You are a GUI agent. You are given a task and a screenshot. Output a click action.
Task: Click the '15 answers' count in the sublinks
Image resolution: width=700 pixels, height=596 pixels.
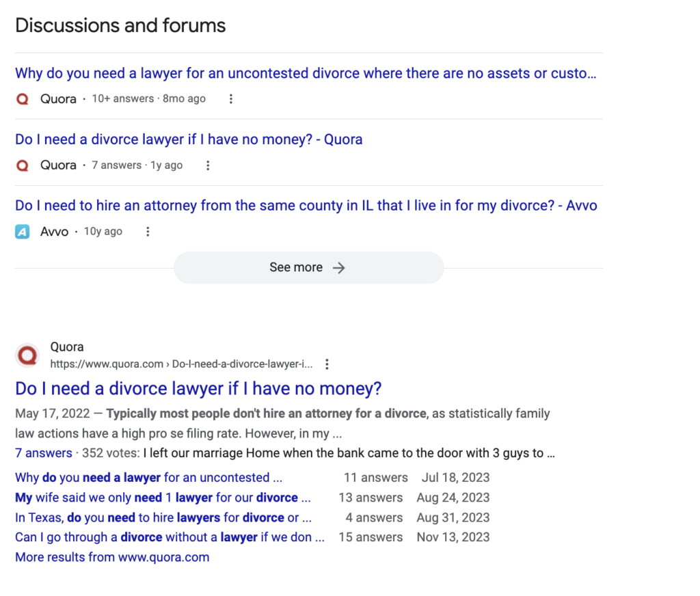click(x=371, y=537)
